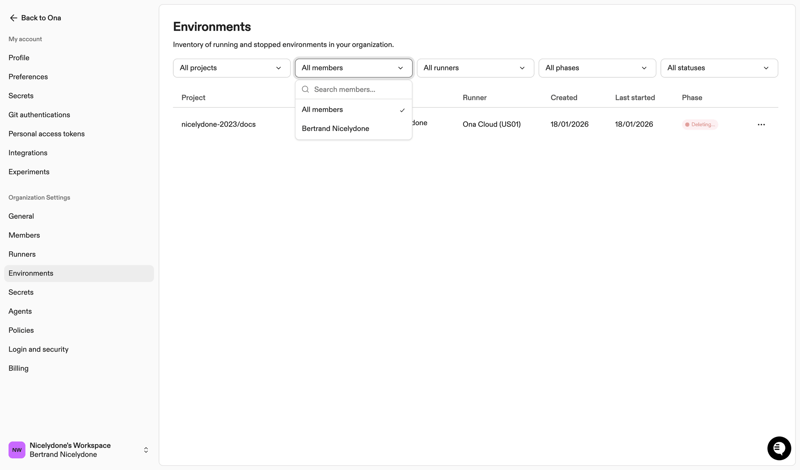This screenshot has width=800, height=470.
Task: Open Secrets under My account
Action: click(x=79, y=96)
